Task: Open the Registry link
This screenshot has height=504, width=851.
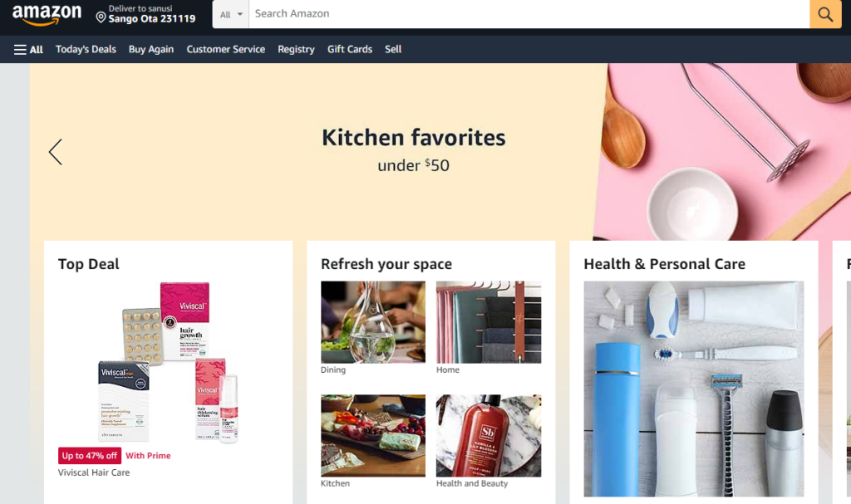Action: [x=296, y=49]
